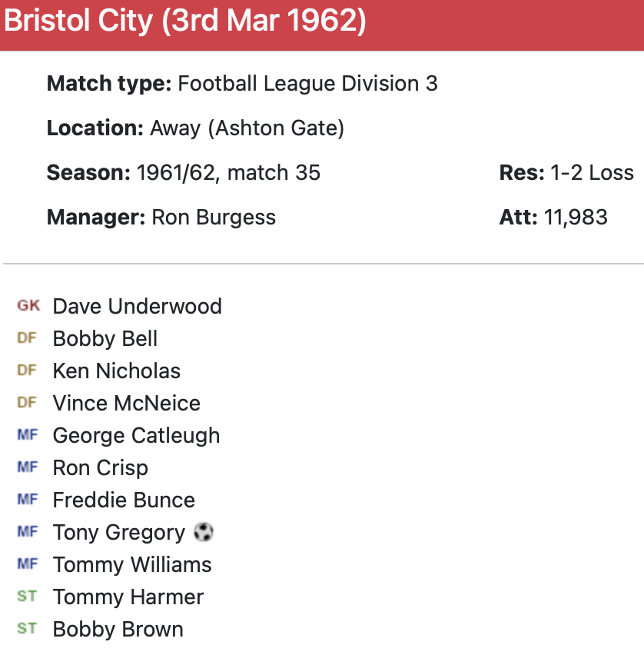Click the MF icon beside George Catleugh
Screen dimensions: 644x655
point(27,435)
